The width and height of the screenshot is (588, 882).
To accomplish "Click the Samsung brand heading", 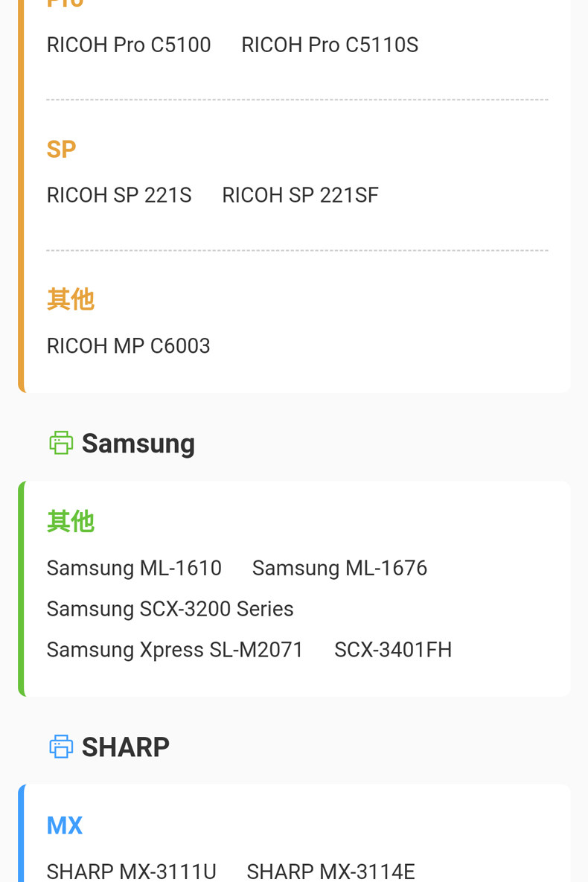I will [x=138, y=444].
